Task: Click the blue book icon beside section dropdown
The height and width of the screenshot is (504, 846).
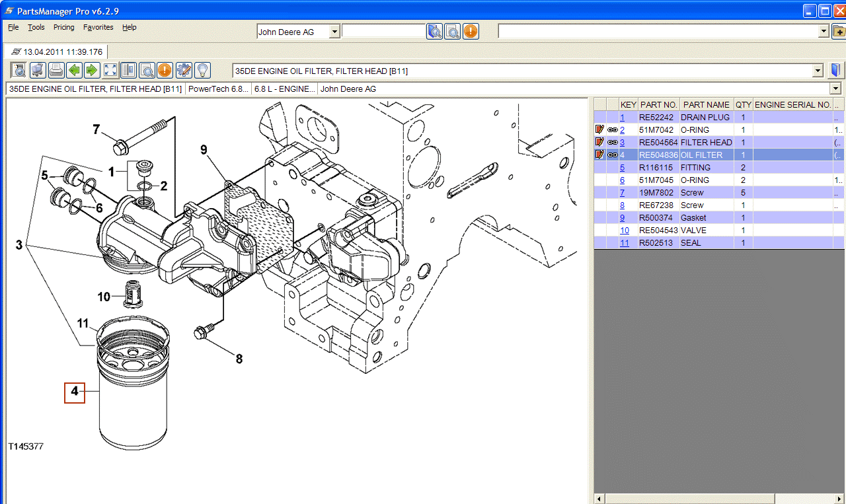Action: 837,70
